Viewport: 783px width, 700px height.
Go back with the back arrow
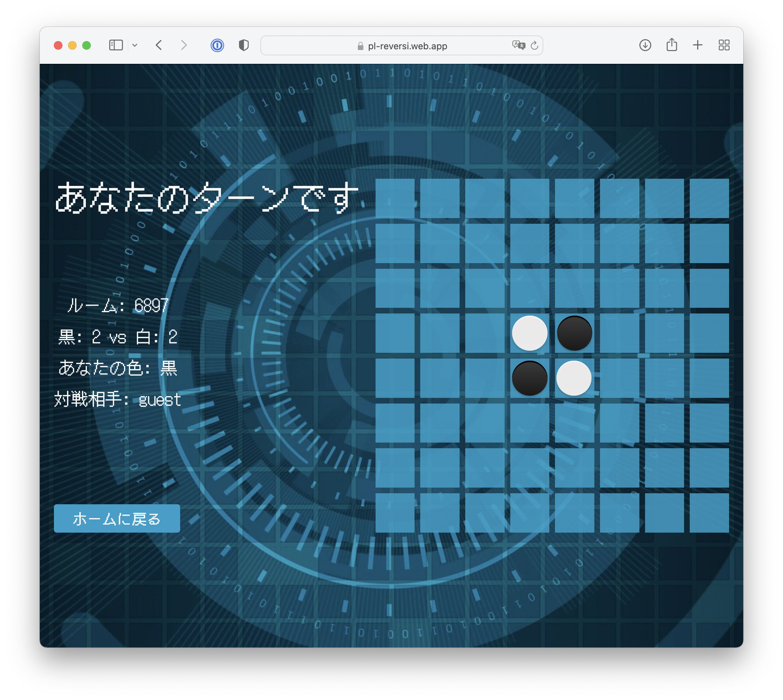point(159,45)
